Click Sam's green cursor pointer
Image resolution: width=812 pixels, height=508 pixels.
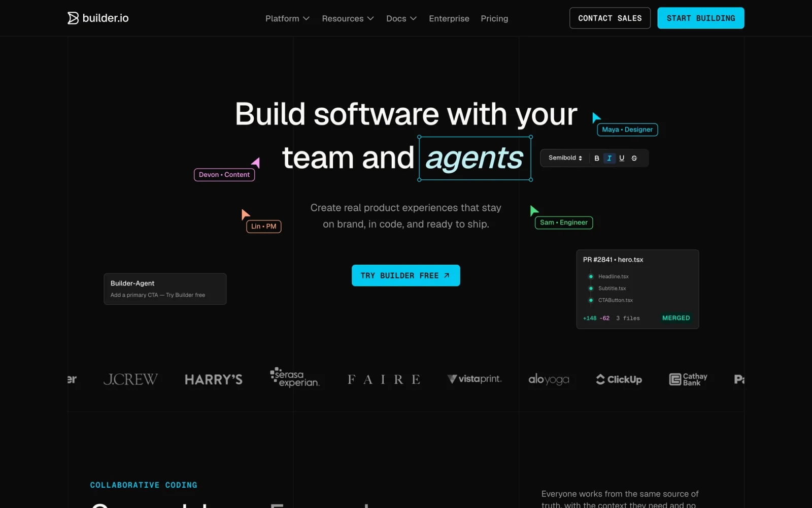tap(533, 210)
